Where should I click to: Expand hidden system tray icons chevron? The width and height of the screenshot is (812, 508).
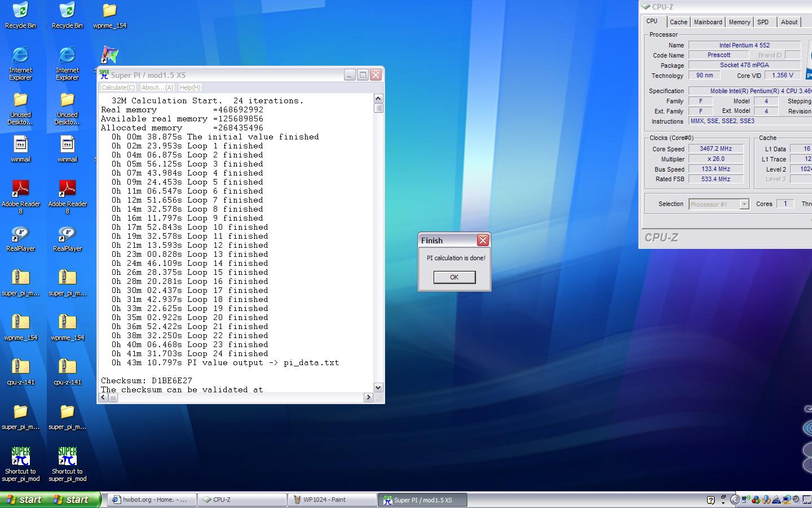tap(735, 500)
